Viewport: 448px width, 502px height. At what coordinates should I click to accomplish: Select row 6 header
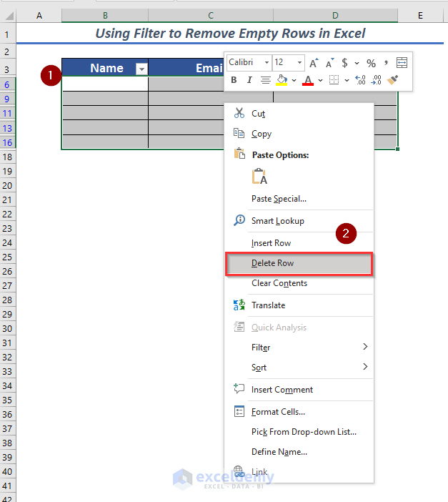click(x=7, y=84)
